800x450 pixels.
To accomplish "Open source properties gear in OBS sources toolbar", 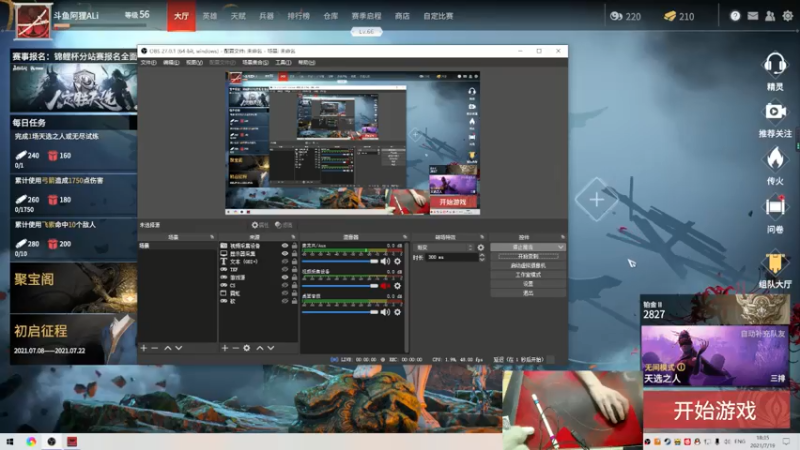I will pyautogui.click(x=246, y=348).
